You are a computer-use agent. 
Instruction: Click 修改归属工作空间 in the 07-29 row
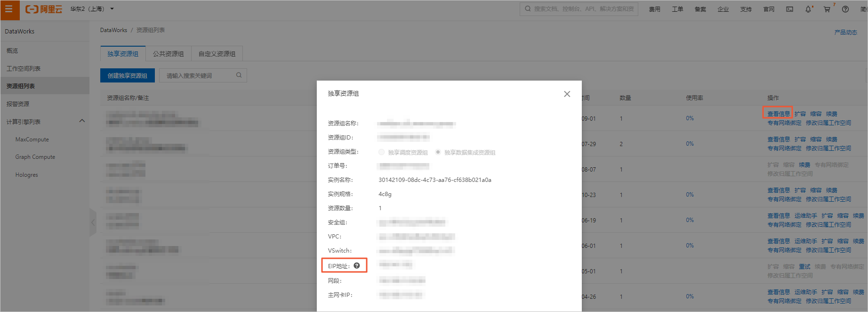coord(828,148)
